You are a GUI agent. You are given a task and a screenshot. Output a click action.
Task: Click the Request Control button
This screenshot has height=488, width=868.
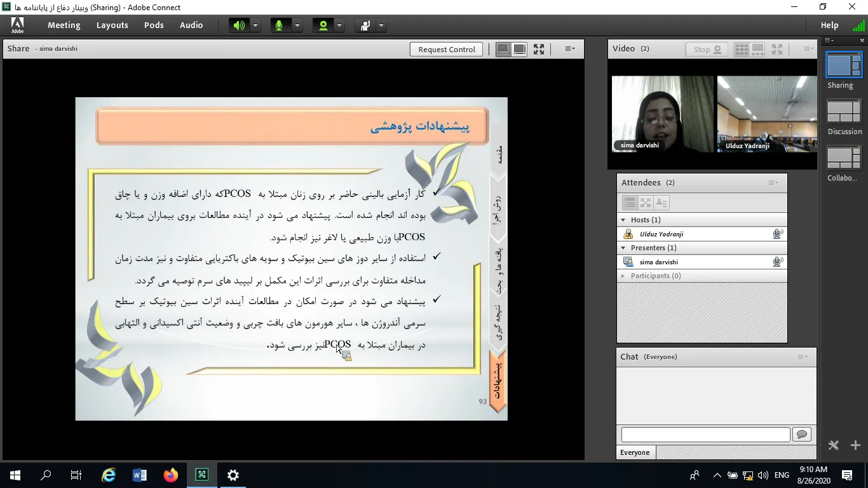tap(447, 50)
